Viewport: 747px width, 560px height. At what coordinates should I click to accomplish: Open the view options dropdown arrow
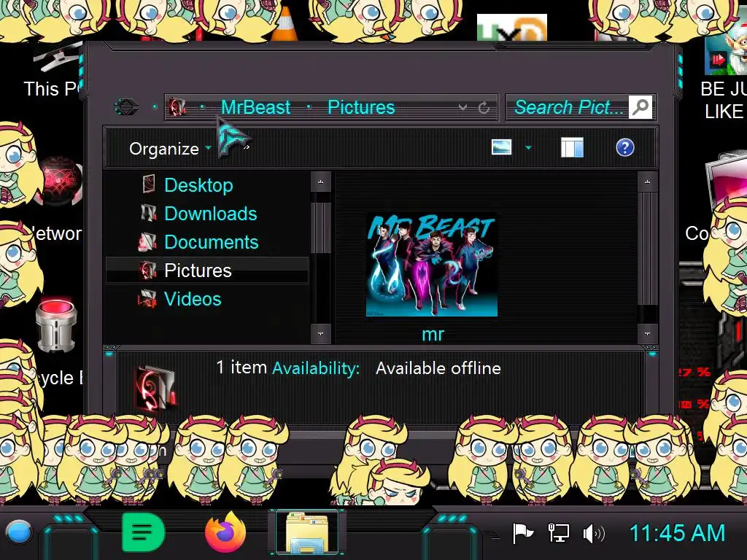click(528, 147)
